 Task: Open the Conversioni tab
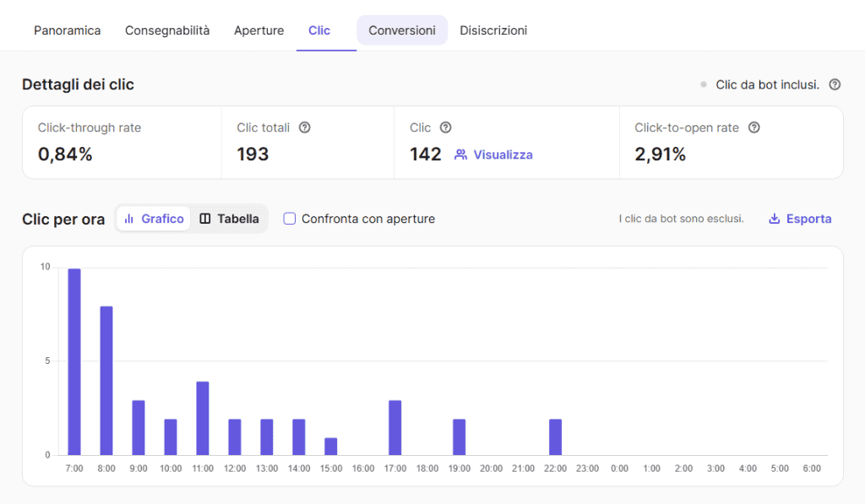pyautogui.click(x=402, y=30)
